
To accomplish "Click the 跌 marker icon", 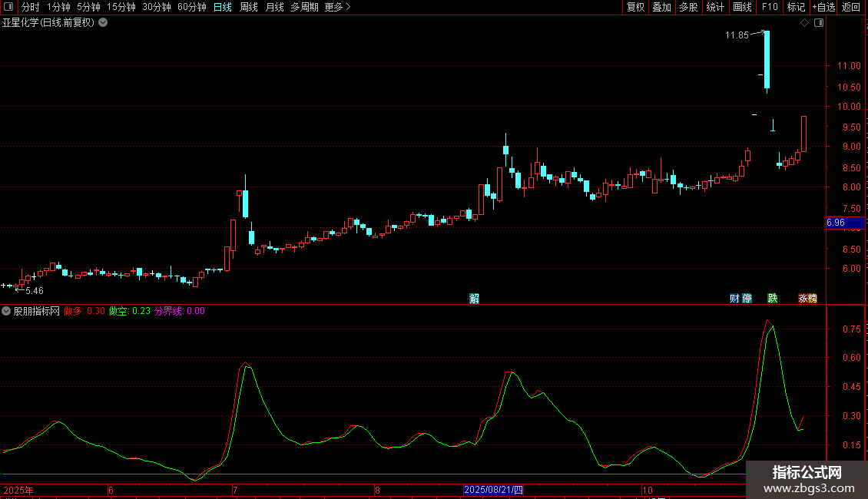I will pyautogui.click(x=773, y=299).
